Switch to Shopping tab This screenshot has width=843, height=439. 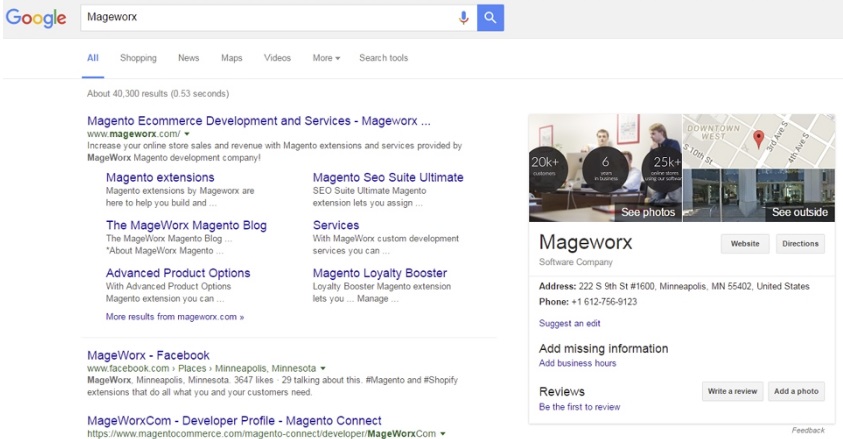click(x=138, y=58)
